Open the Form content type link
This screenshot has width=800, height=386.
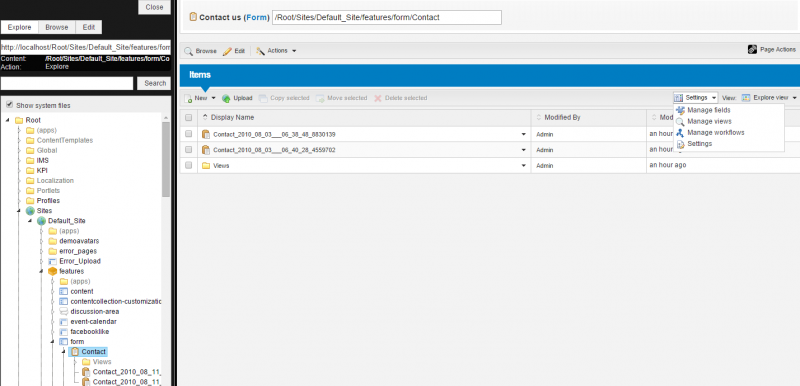tap(256, 17)
